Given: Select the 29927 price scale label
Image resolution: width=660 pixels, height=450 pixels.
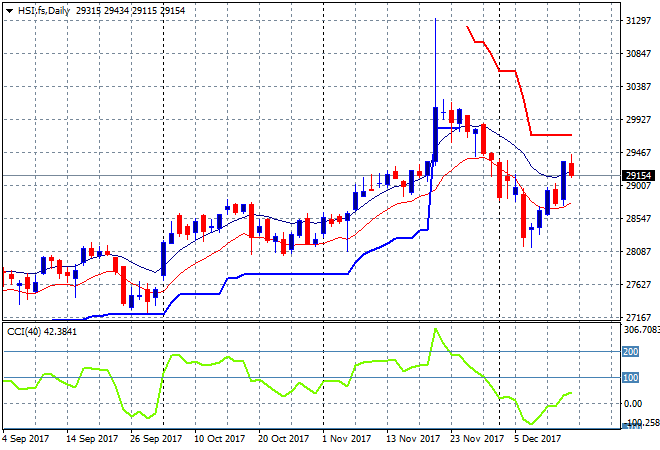Looking at the screenshot, I should click(x=637, y=120).
